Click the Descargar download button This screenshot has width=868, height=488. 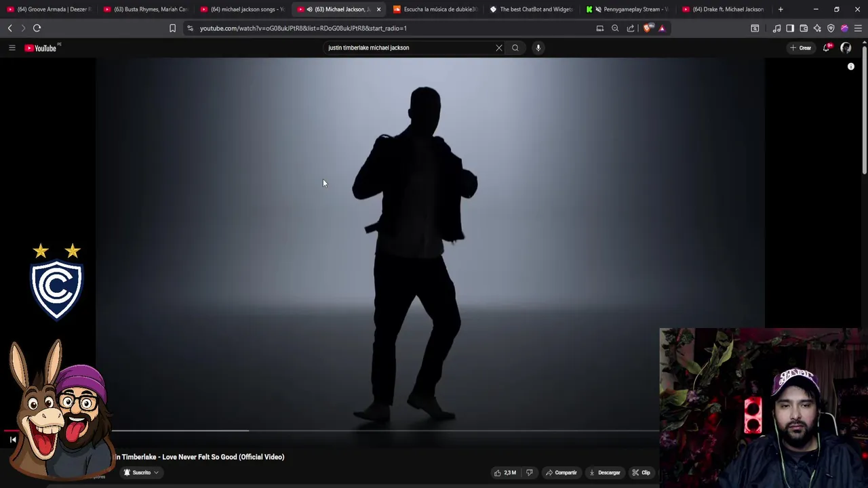pos(605,472)
